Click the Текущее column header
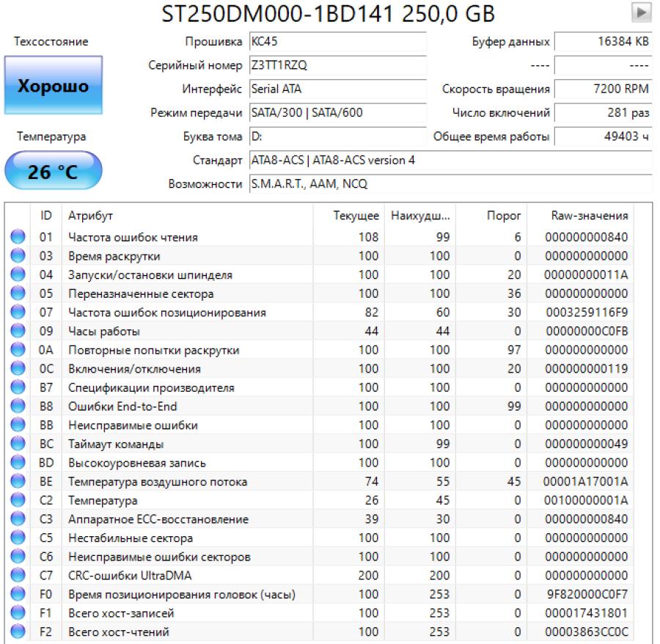660x644 pixels. point(356,216)
